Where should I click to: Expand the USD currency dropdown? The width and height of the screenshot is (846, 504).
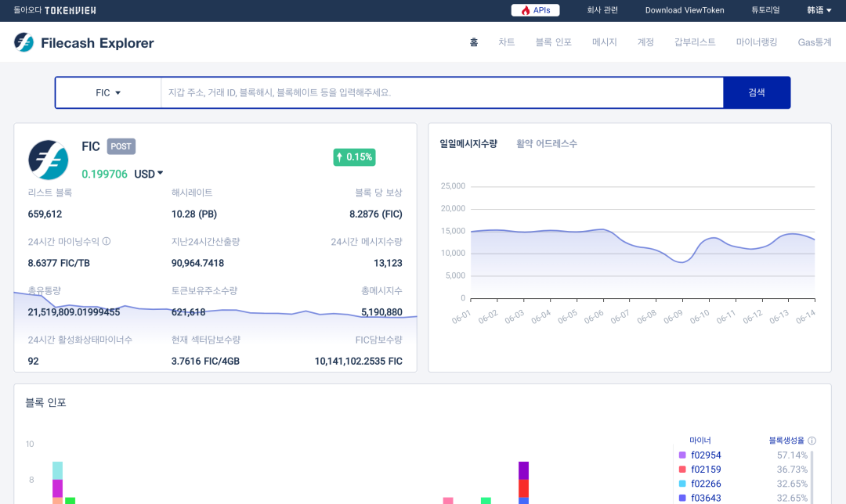tap(149, 174)
